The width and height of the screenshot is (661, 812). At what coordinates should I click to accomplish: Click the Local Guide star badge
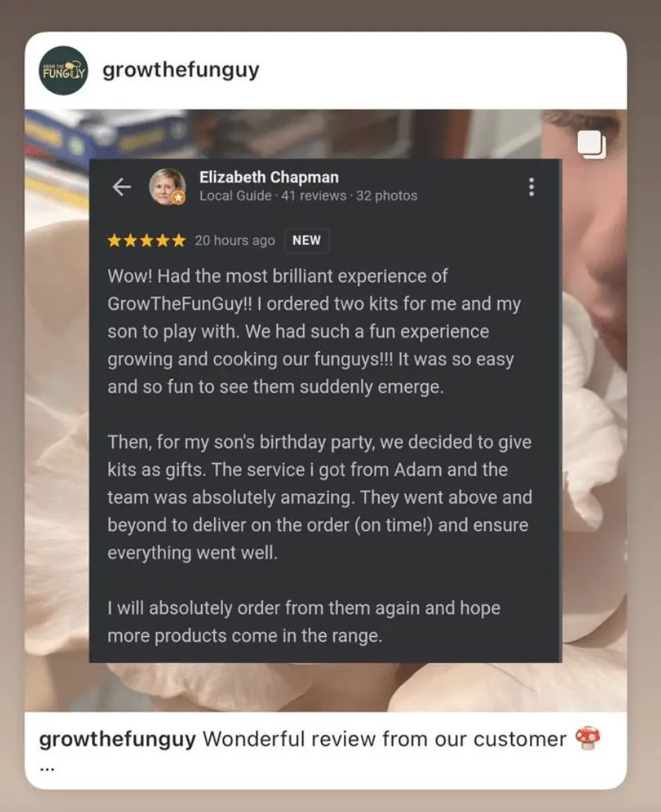click(x=178, y=197)
